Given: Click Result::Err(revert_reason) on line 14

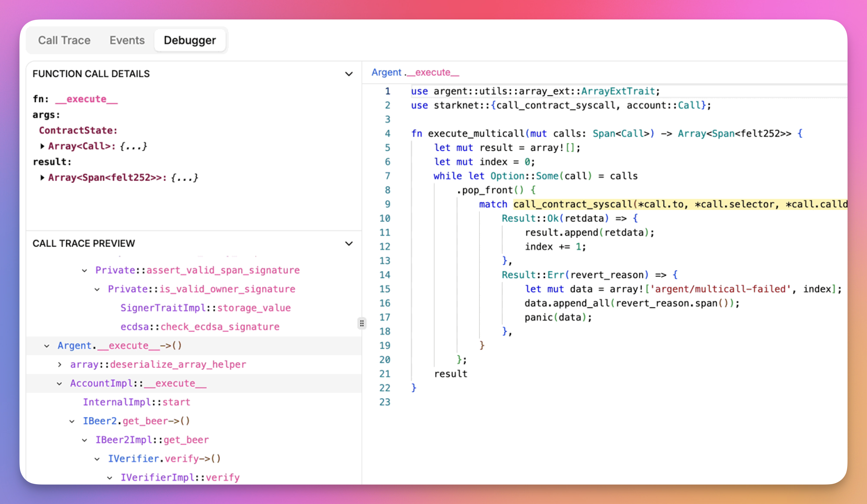Looking at the screenshot, I should click(x=575, y=275).
